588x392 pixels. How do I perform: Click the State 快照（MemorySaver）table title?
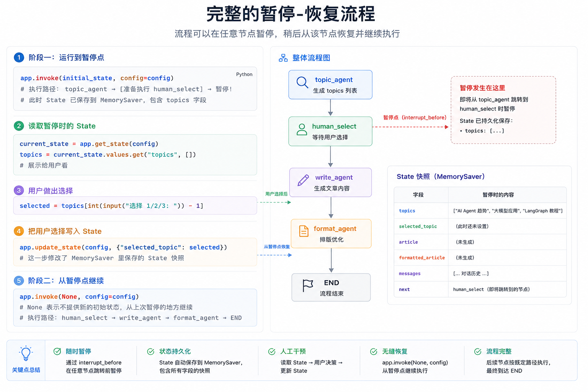(441, 176)
